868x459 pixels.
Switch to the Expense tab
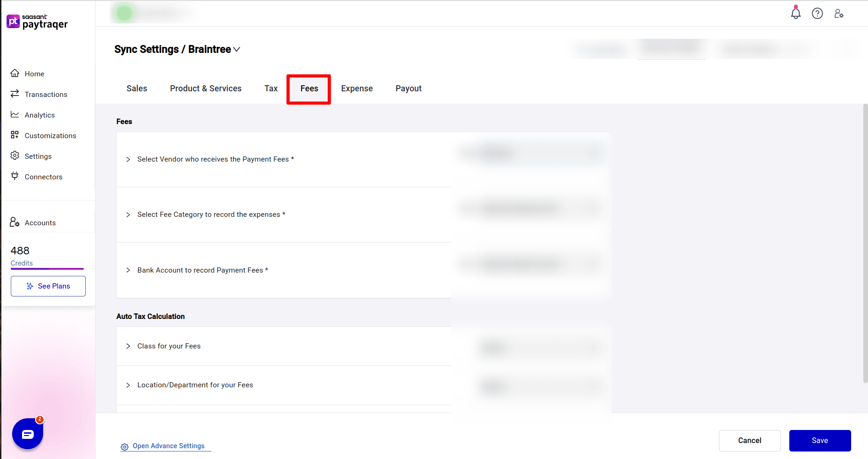[356, 88]
